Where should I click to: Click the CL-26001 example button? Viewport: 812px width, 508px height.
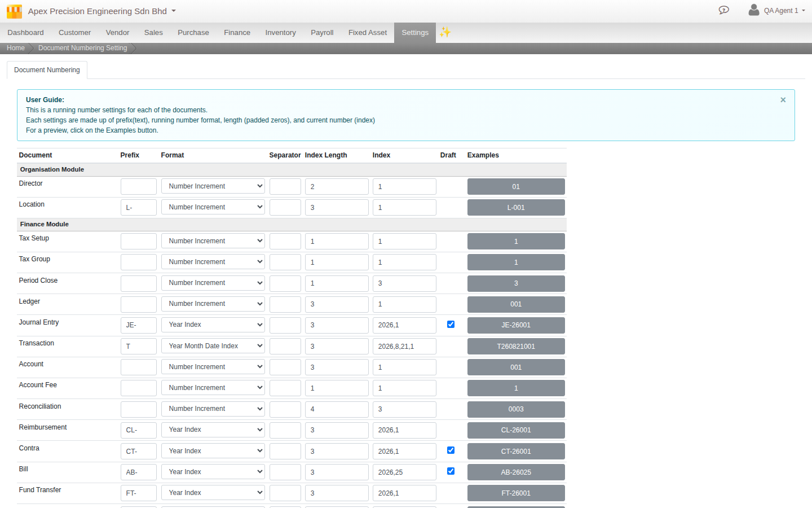516,430
